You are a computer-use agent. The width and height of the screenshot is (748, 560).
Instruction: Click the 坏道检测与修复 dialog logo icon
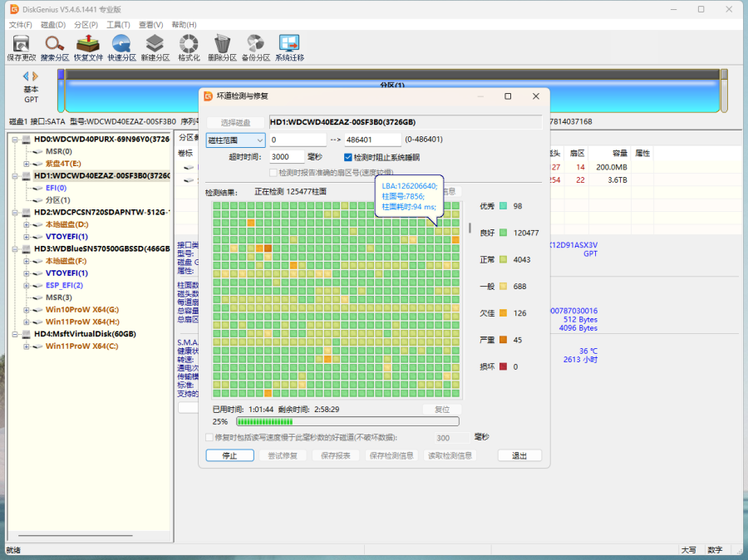pyautogui.click(x=208, y=96)
